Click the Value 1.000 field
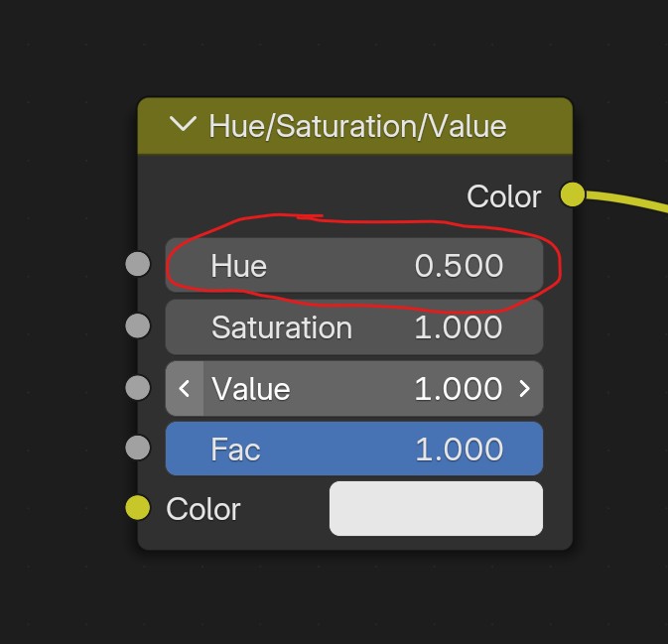668x644 pixels. click(354, 388)
